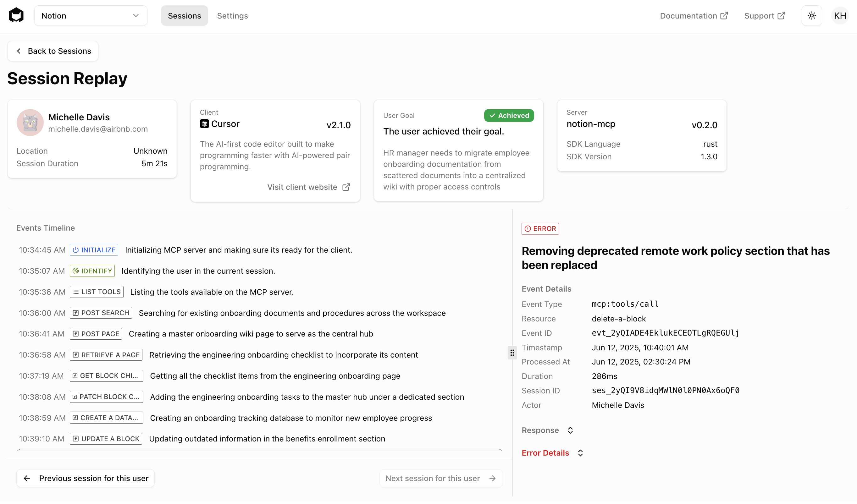Click SDK Language value rust

click(x=710, y=144)
